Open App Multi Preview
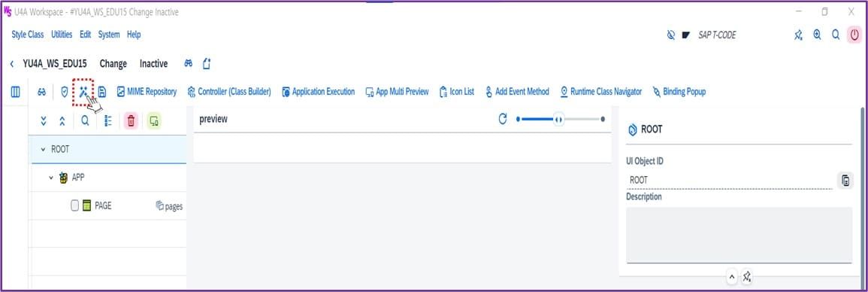 pos(397,92)
